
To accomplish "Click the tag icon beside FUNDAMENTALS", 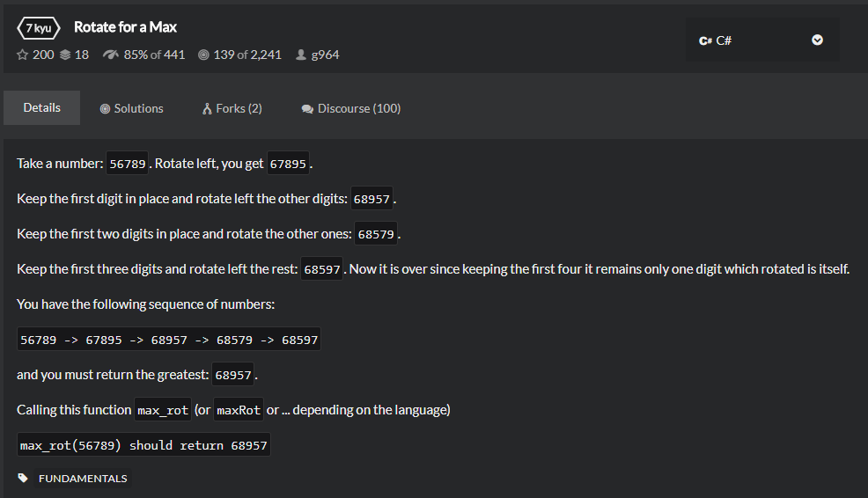I will tap(24, 479).
